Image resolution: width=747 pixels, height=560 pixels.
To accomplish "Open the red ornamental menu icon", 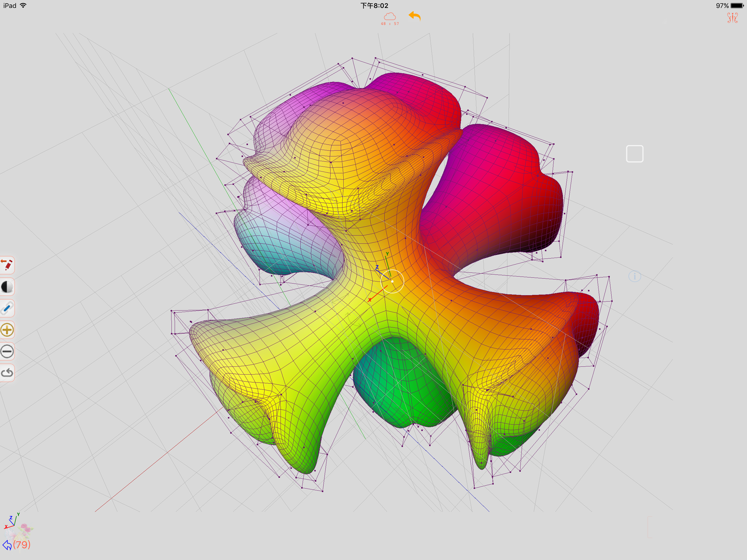I will [732, 17].
